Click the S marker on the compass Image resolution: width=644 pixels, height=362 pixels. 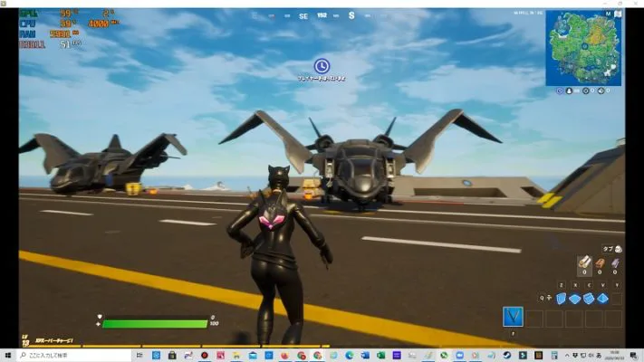351,15
